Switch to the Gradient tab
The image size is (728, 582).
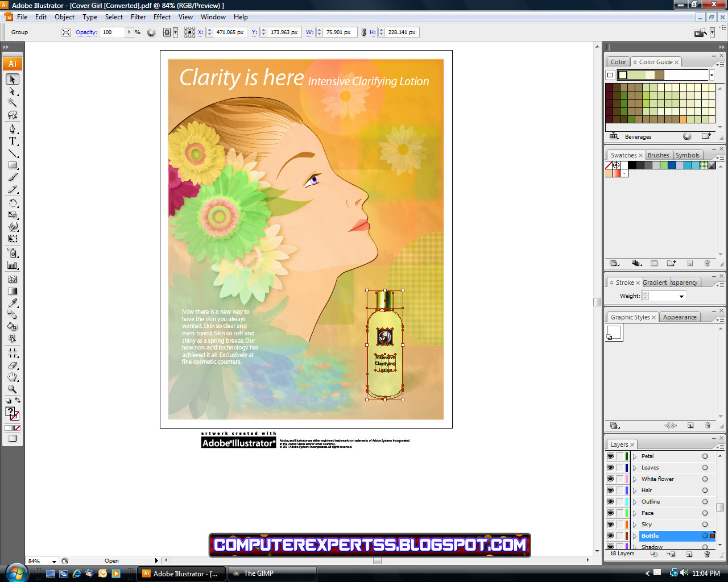655,282
